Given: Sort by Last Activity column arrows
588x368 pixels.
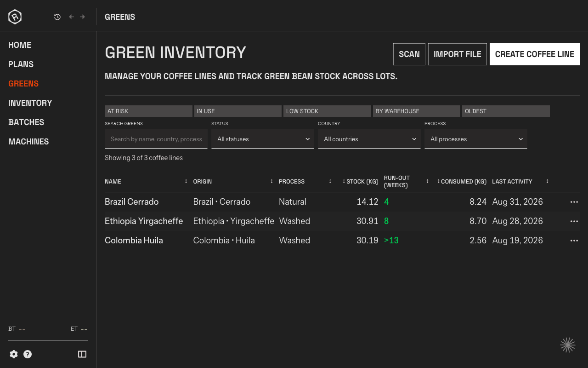Looking at the screenshot, I should (x=547, y=181).
